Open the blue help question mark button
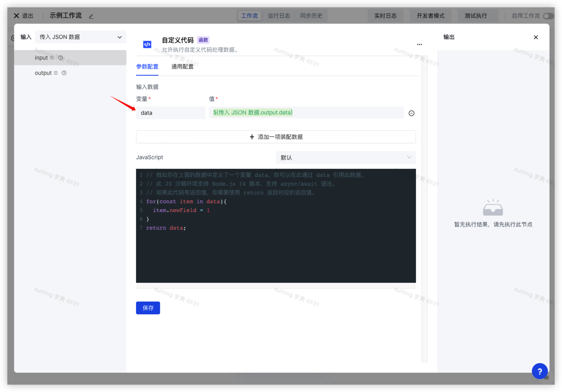 [539, 371]
